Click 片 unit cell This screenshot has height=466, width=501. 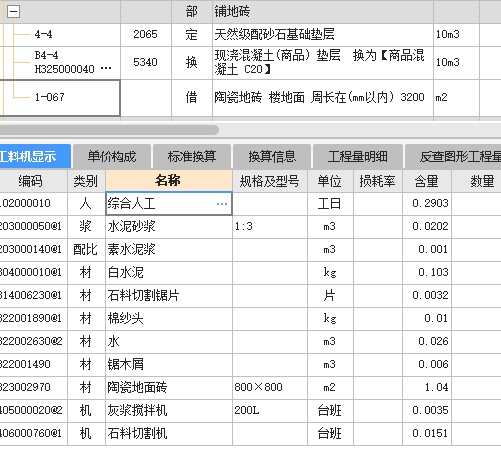[x=330, y=296]
